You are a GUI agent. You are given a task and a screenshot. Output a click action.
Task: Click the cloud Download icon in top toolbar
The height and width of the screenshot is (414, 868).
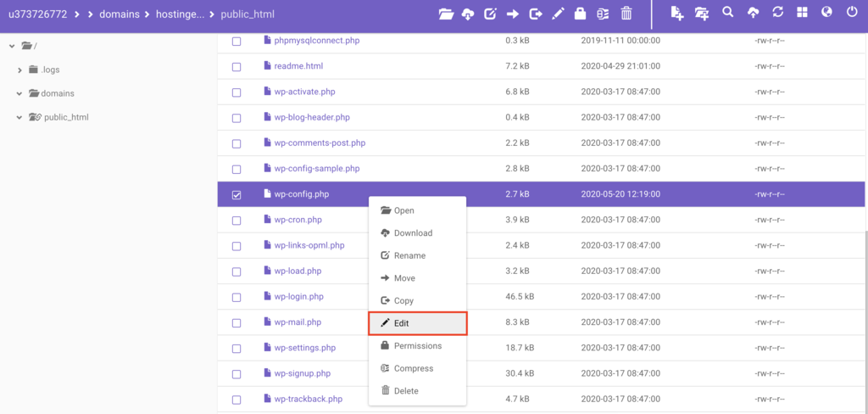pos(468,14)
